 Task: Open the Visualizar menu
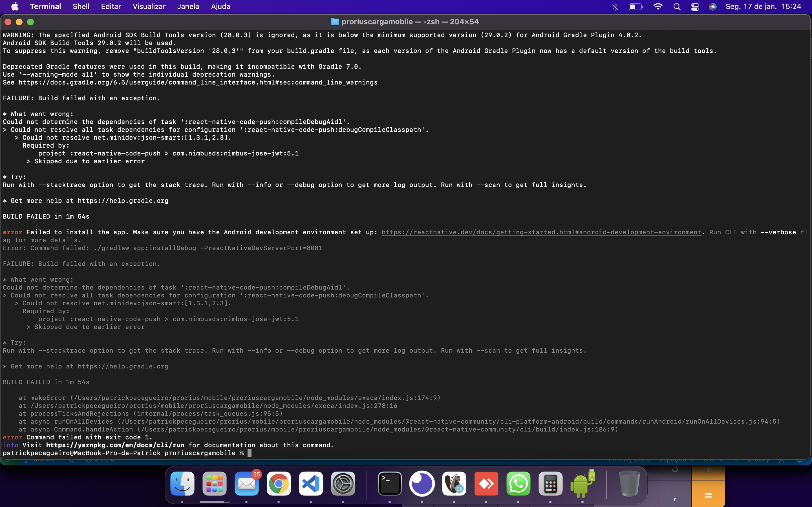(x=149, y=6)
